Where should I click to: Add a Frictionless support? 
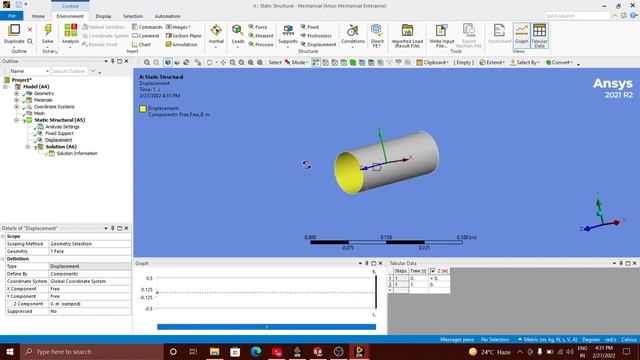316,36
